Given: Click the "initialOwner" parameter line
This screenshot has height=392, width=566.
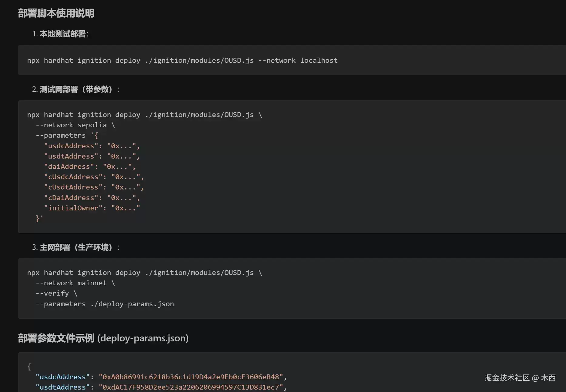Looking at the screenshot, I should [x=92, y=208].
